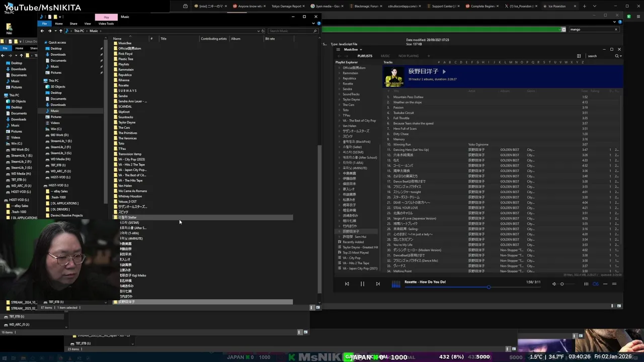Select track STEAL YOUR LOVE
The height and width of the screenshot is (362, 644).
point(406,208)
